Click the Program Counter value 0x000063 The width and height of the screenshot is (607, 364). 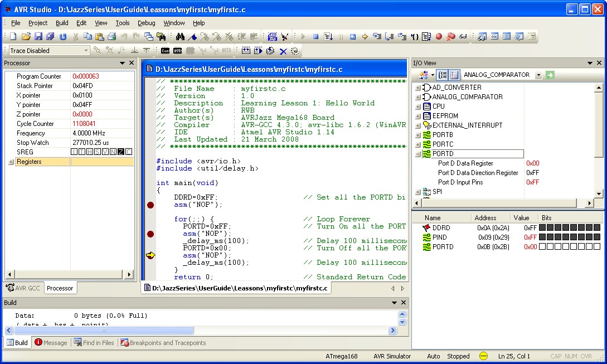tap(85, 76)
